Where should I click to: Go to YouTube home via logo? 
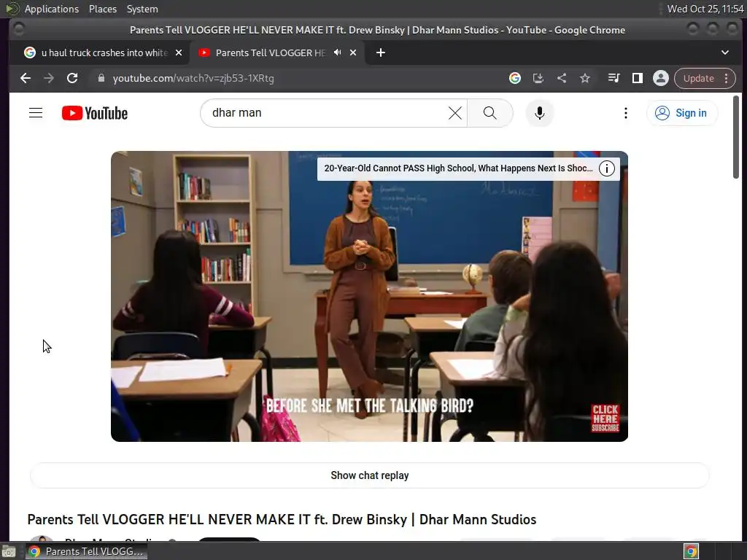coord(95,113)
